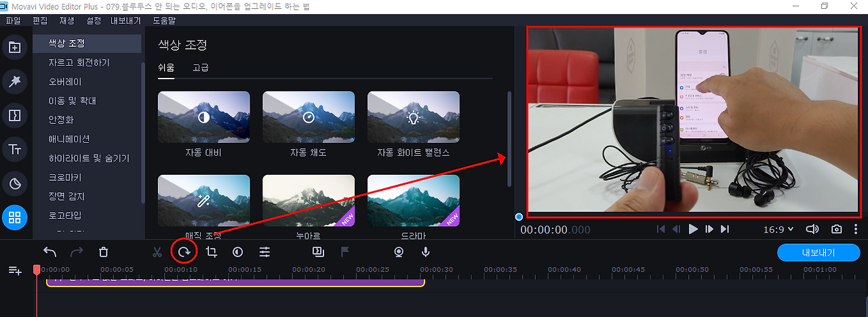868x317 pixels.
Task: Apply the 자동 채도 preset thumbnail
Action: tap(309, 117)
